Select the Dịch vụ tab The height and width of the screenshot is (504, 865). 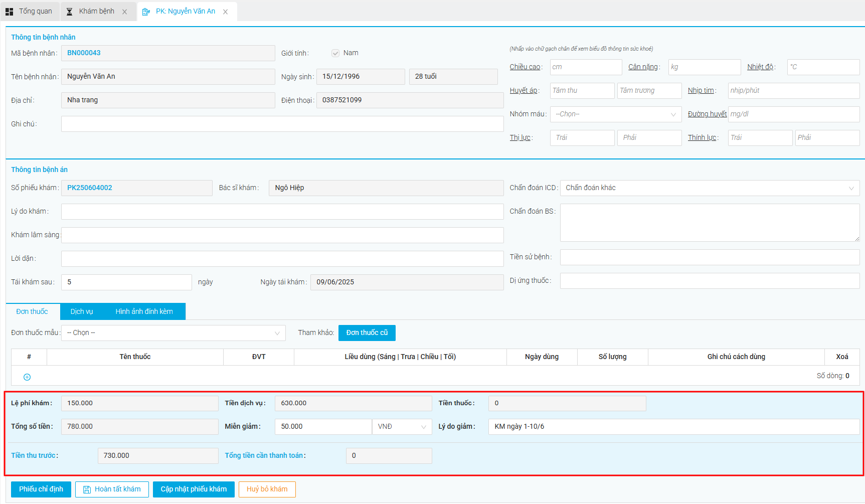[82, 311]
